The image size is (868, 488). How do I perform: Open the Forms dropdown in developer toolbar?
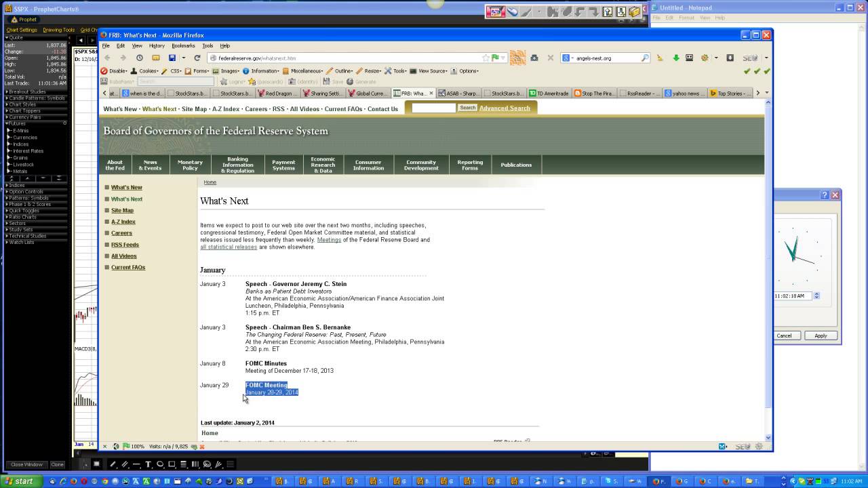pos(197,71)
